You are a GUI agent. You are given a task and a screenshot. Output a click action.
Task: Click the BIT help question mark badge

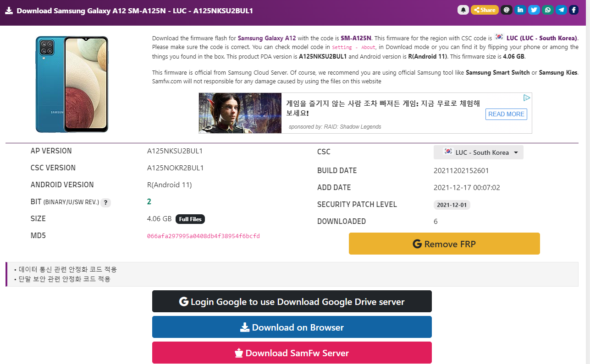pyautogui.click(x=105, y=202)
